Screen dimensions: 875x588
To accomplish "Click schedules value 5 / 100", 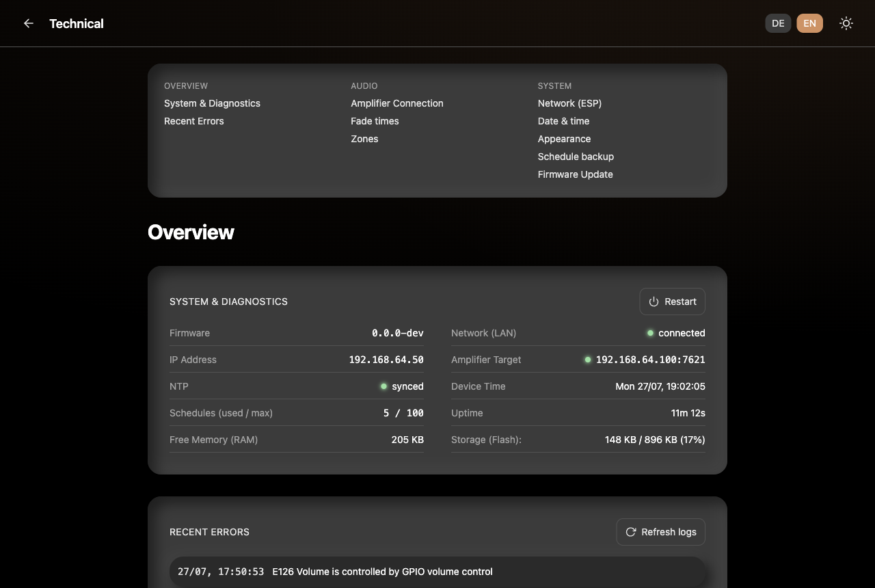I will point(403,413).
